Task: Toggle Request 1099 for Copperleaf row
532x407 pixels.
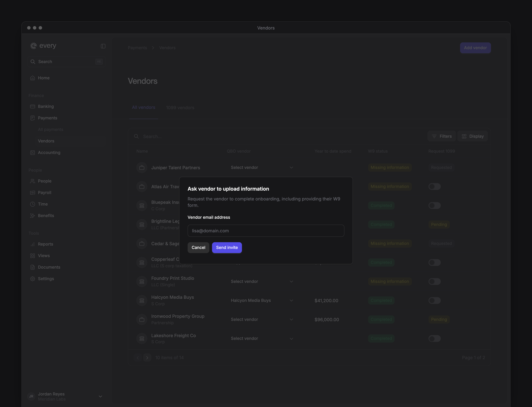Action: (435, 263)
